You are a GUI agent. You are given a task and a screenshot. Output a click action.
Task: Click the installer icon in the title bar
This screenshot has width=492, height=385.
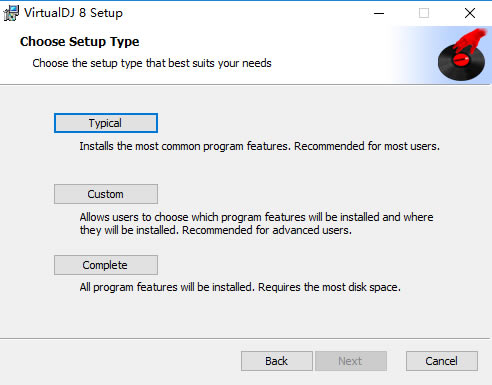pyautogui.click(x=11, y=13)
